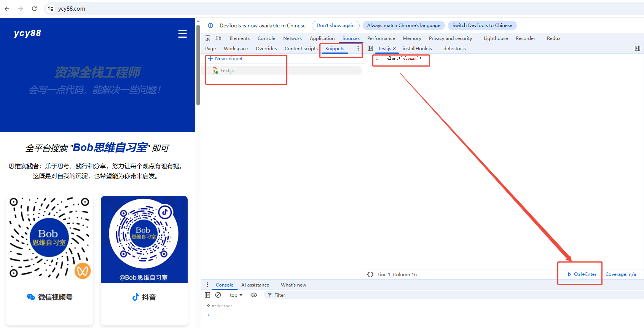Run snippet with Ctrl+Enter button
This screenshot has height=328, width=644.
click(x=582, y=274)
